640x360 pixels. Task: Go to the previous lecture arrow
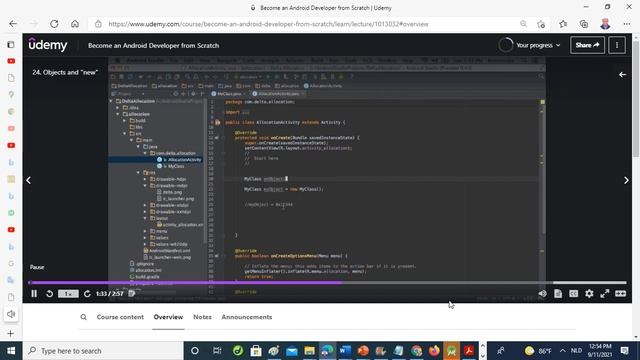click(x=29, y=180)
